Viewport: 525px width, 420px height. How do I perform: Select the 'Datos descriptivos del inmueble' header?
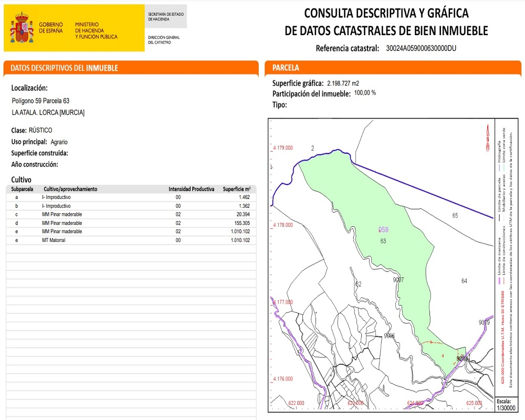[131, 68]
